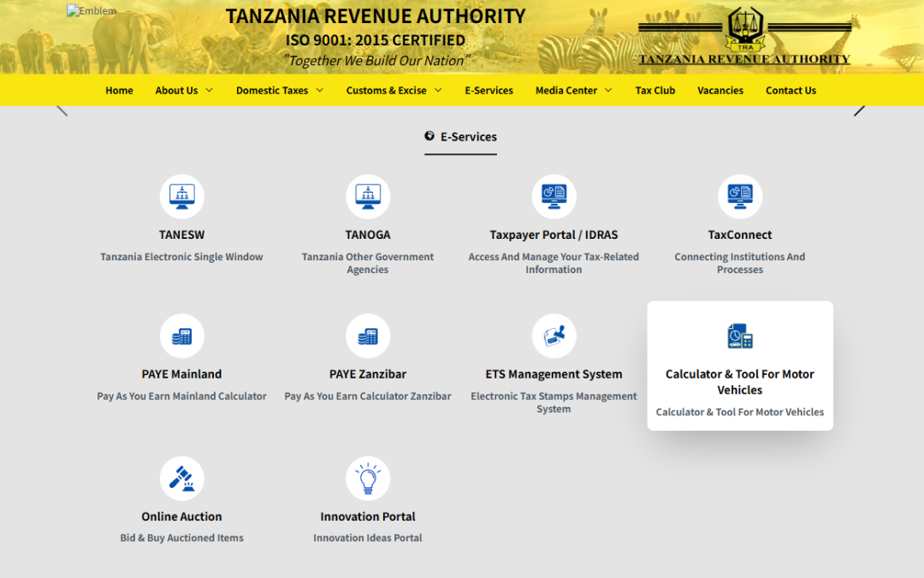Image resolution: width=924 pixels, height=578 pixels.
Task: Click the "Together We Build Our Nation" slogan
Action: point(376,60)
